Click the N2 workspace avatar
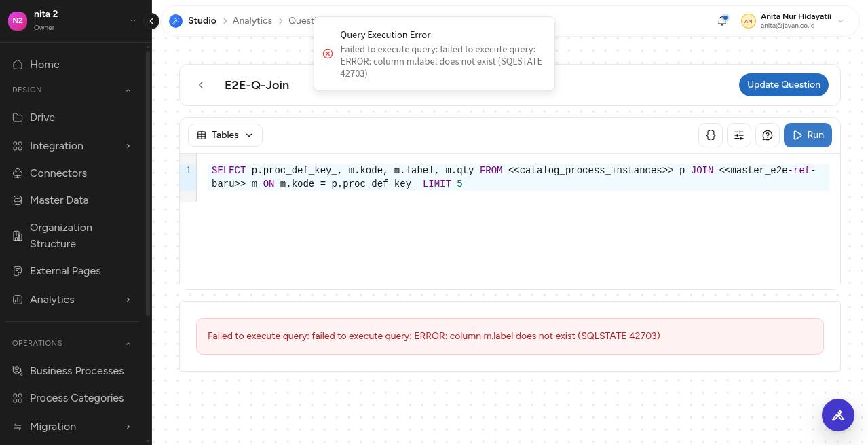Image resolution: width=868 pixels, height=445 pixels. [x=18, y=20]
